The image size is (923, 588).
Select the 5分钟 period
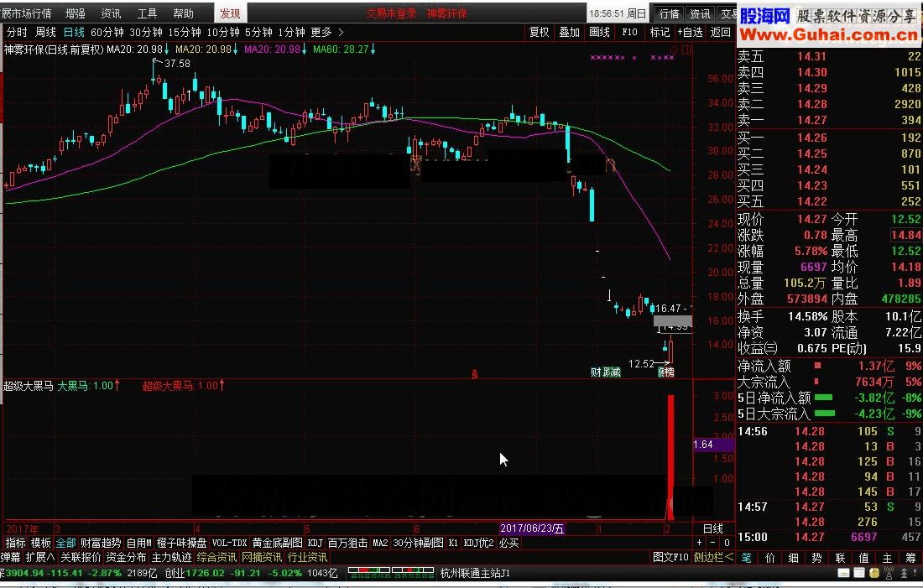coord(258,33)
